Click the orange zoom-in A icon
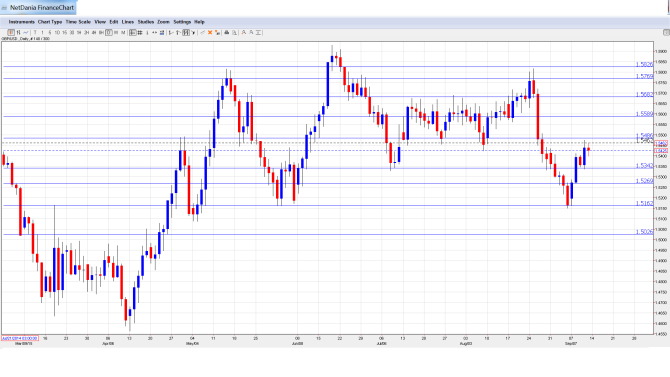The width and height of the screenshot is (670, 377). [x=244, y=32]
